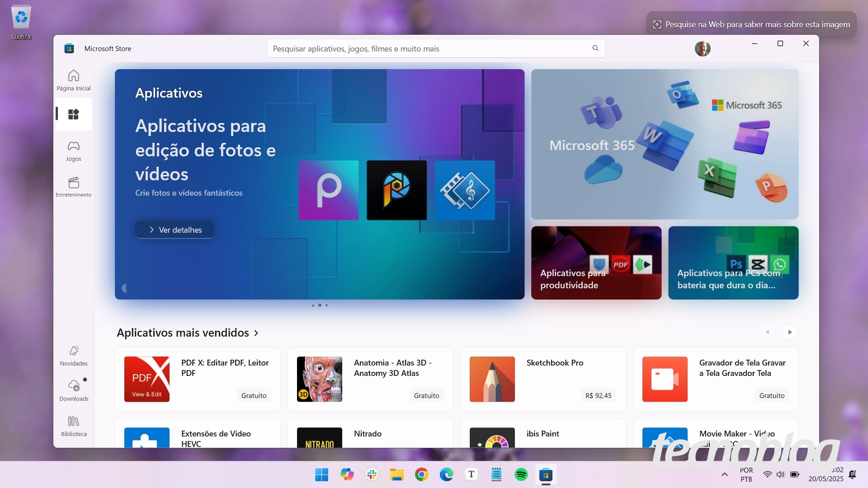Open File Explorer from taskbar

point(397,474)
